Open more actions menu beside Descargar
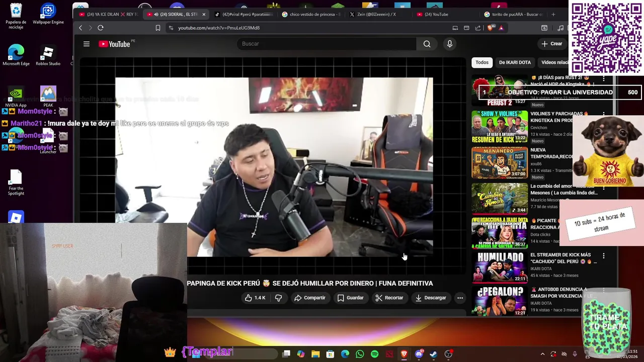This screenshot has width=644, height=362. 460,298
